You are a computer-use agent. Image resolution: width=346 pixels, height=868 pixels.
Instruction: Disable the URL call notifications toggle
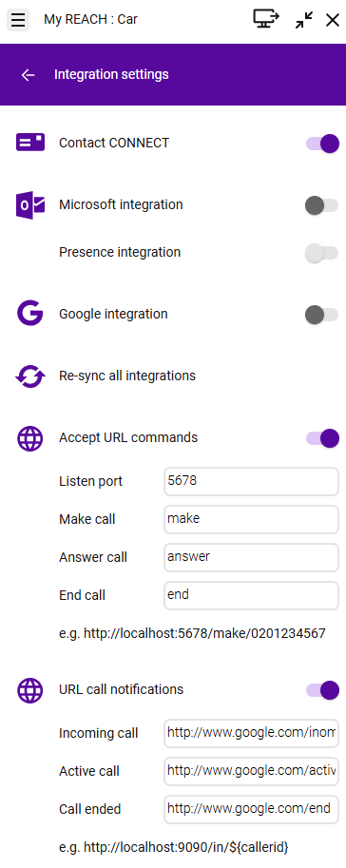pyautogui.click(x=322, y=690)
